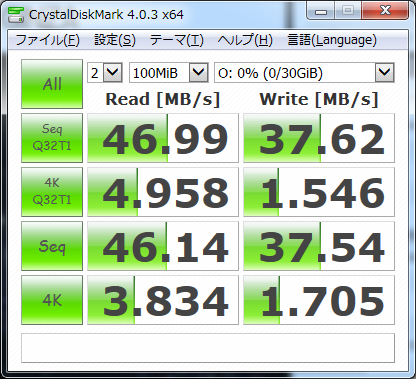Expand the test count dropdown showing 2

(113, 72)
